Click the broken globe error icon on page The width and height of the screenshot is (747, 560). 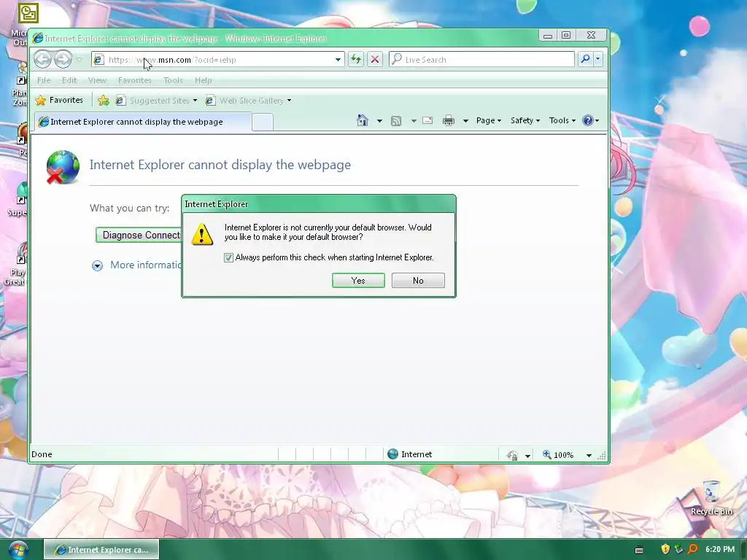tap(63, 167)
